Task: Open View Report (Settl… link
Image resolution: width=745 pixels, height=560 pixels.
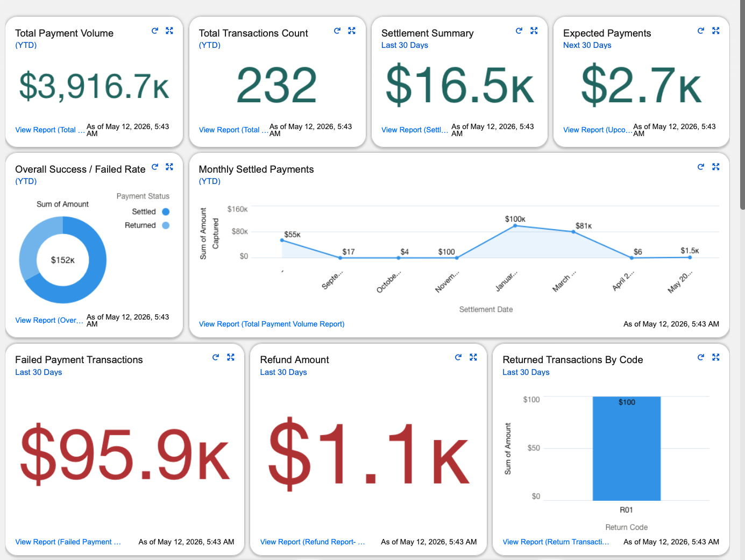Action: 415,130
